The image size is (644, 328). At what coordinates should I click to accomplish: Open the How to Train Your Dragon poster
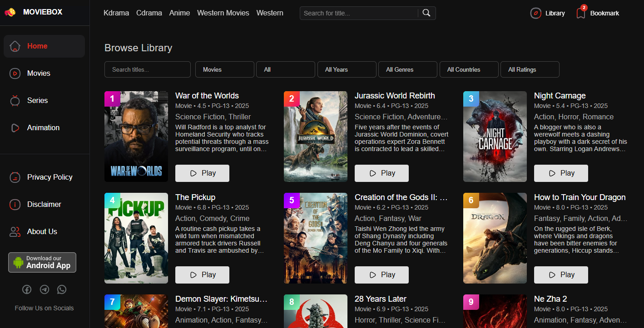(495, 238)
